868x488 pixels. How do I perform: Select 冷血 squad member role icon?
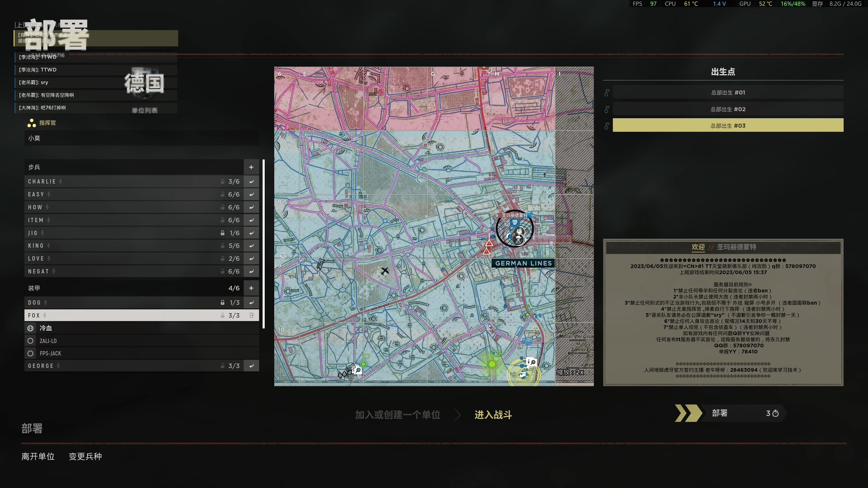pos(31,328)
